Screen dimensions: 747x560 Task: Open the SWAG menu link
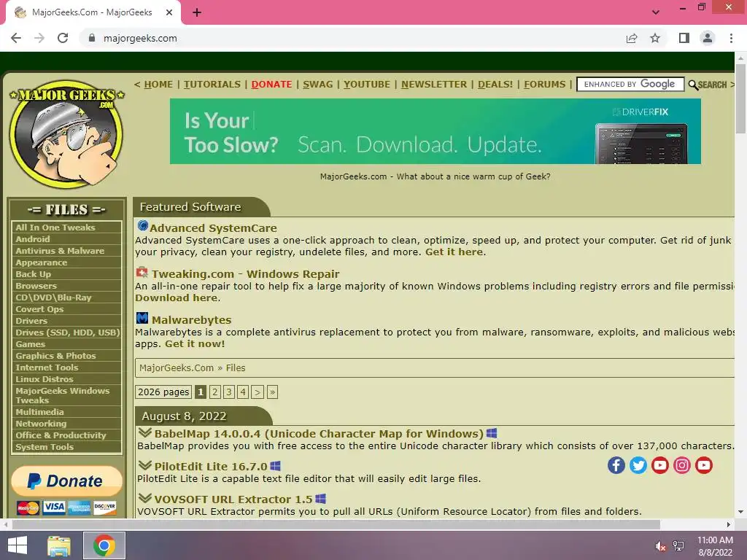pos(318,85)
